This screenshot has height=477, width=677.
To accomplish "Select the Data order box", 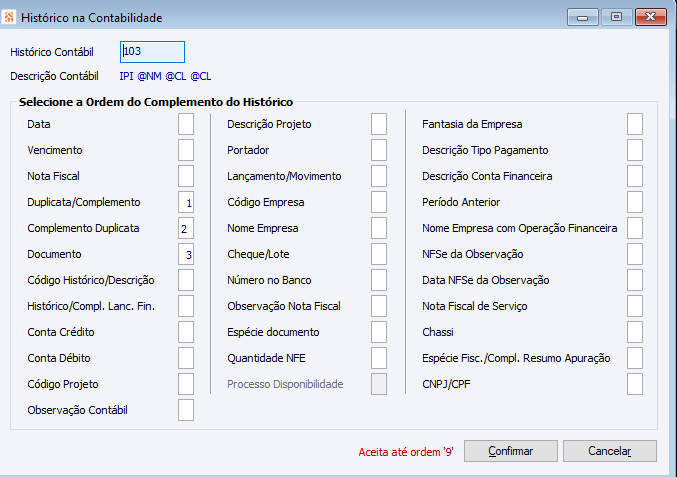I will point(186,124).
